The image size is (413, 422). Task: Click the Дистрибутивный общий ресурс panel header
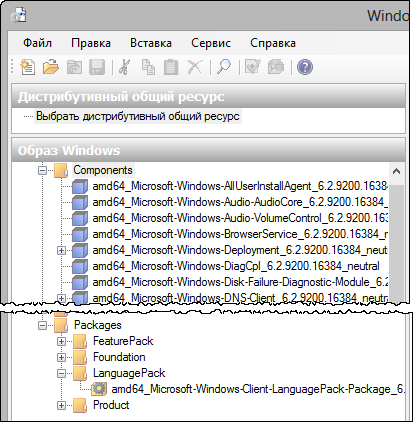click(x=208, y=96)
